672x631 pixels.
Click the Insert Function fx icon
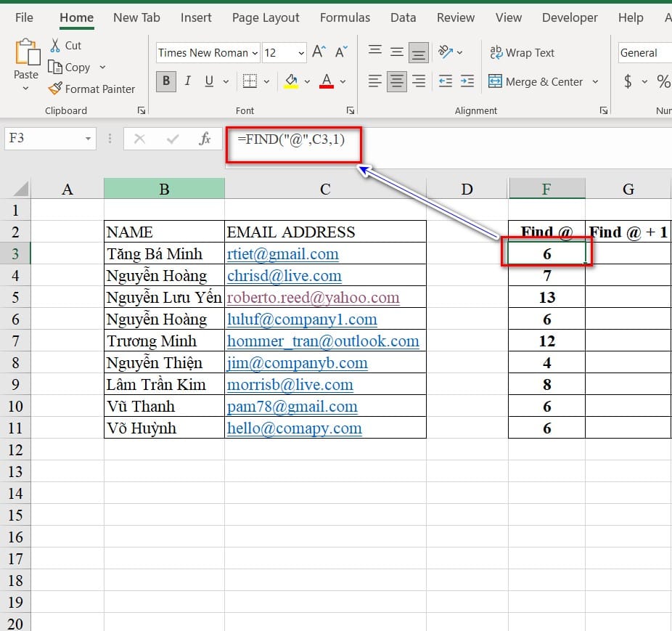[x=205, y=139]
